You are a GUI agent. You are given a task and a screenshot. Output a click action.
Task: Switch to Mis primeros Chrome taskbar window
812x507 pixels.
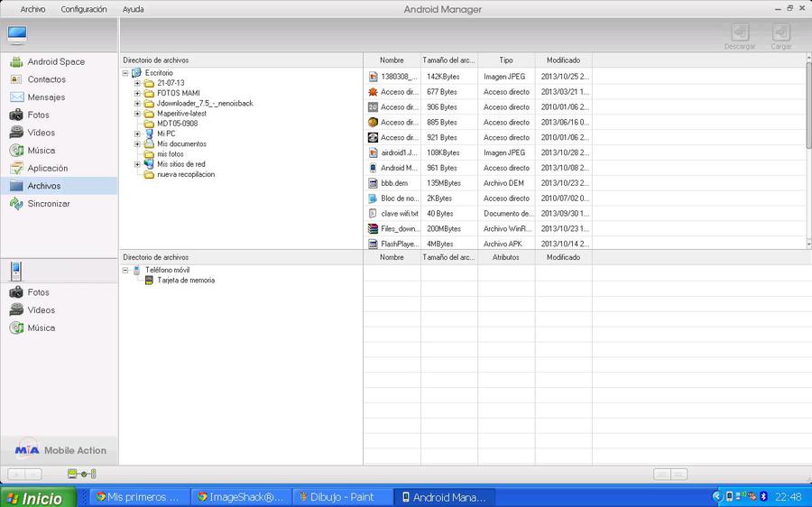pyautogui.click(x=141, y=497)
